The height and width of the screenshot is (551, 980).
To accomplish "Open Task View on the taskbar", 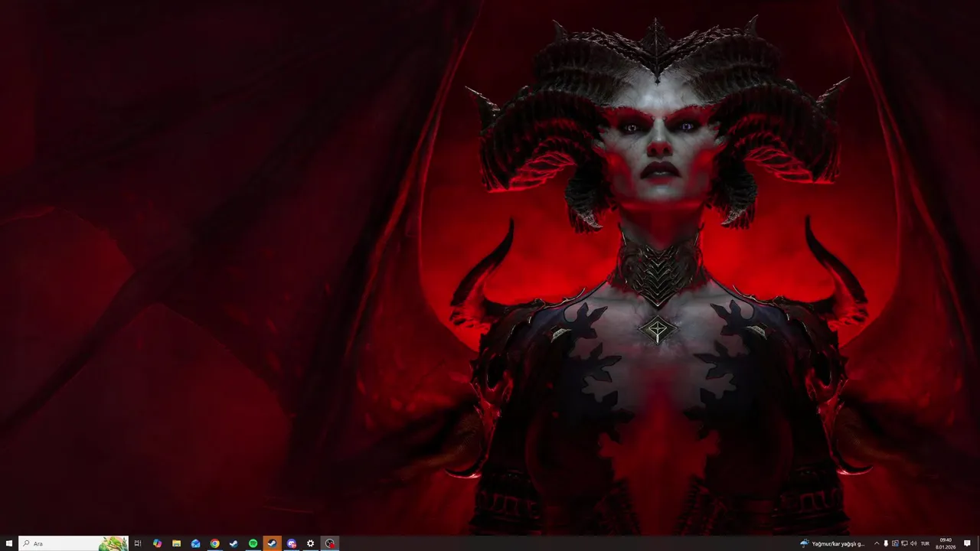I will tap(138, 543).
